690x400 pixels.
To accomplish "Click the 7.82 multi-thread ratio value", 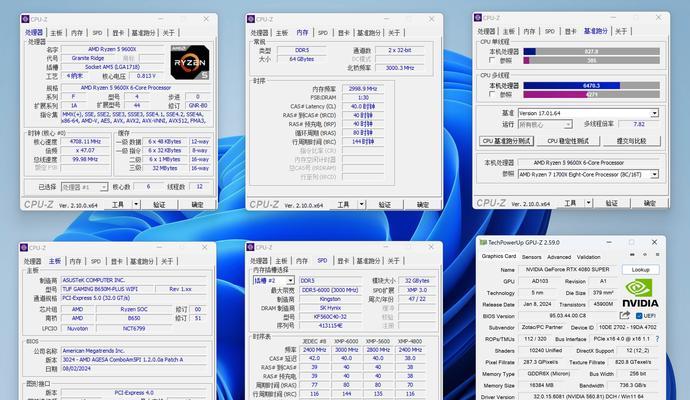I will 639,125.
